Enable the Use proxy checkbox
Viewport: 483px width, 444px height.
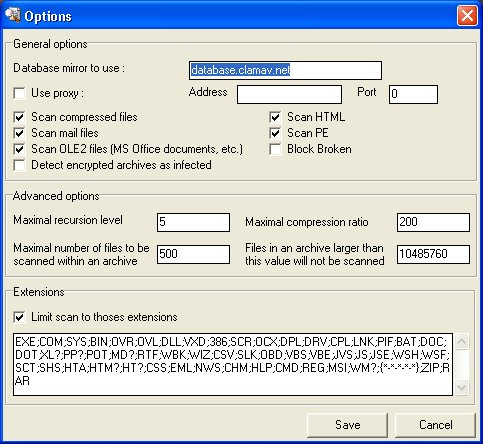[x=19, y=93]
